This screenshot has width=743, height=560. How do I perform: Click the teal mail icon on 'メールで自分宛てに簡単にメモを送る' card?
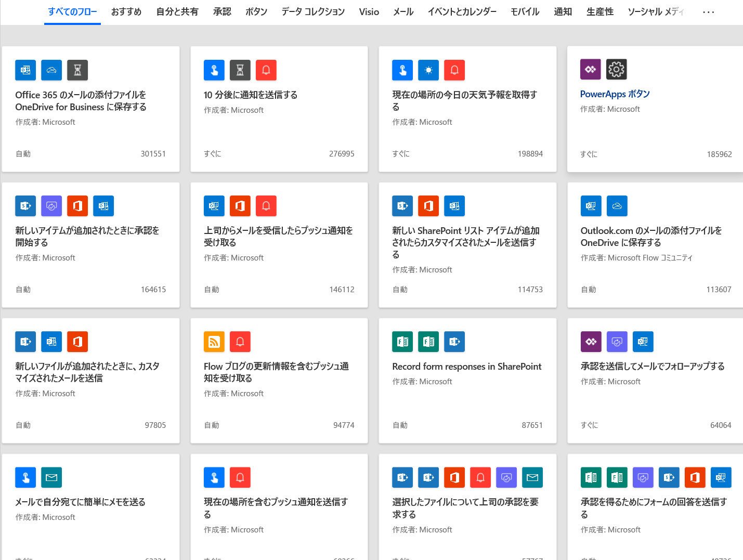[51, 477]
